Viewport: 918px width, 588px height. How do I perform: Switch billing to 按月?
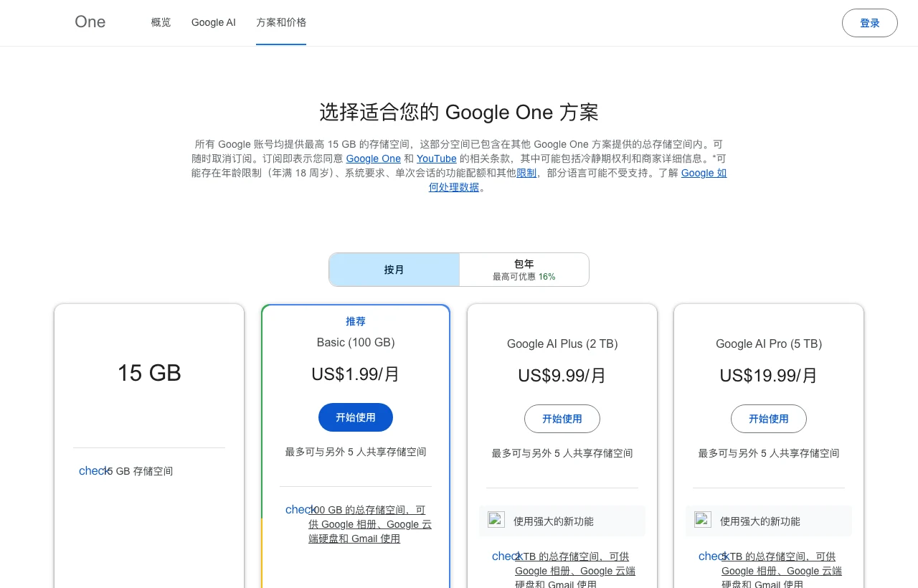394,270
